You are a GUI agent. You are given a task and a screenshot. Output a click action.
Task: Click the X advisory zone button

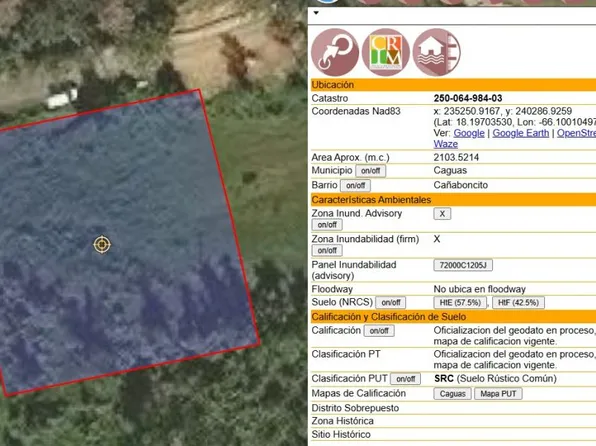coord(442,214)
